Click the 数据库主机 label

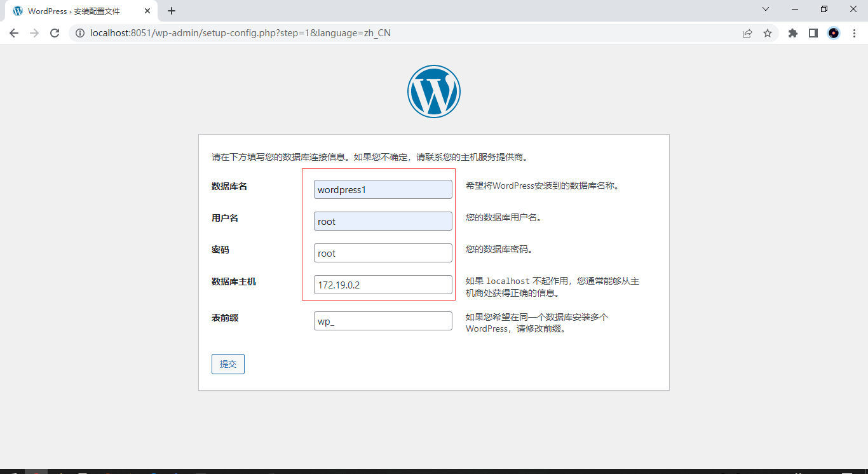coord(234,281)
